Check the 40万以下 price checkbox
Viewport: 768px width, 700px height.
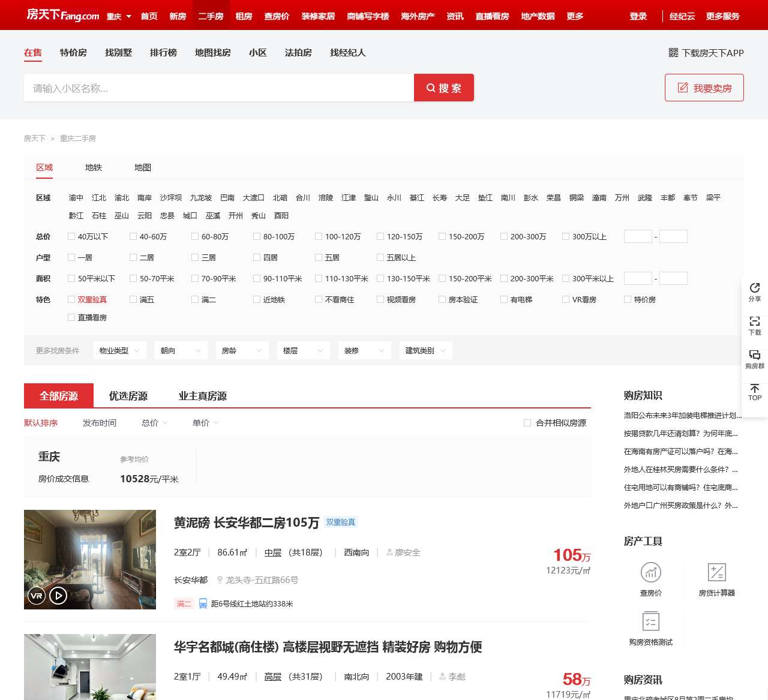point(71,236)
